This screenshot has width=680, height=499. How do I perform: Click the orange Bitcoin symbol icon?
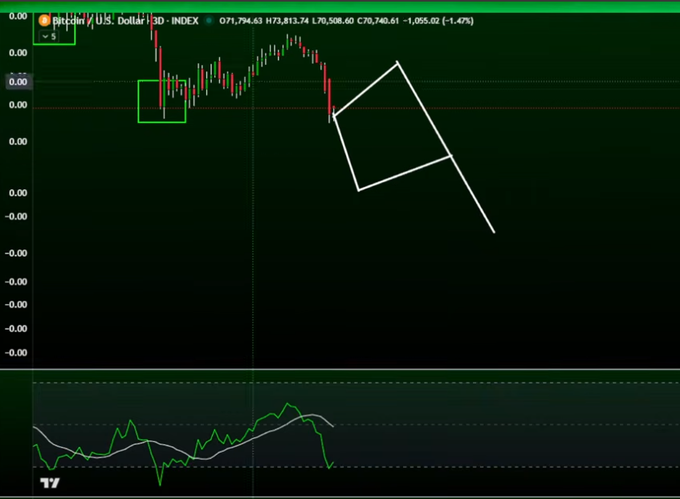44,20
